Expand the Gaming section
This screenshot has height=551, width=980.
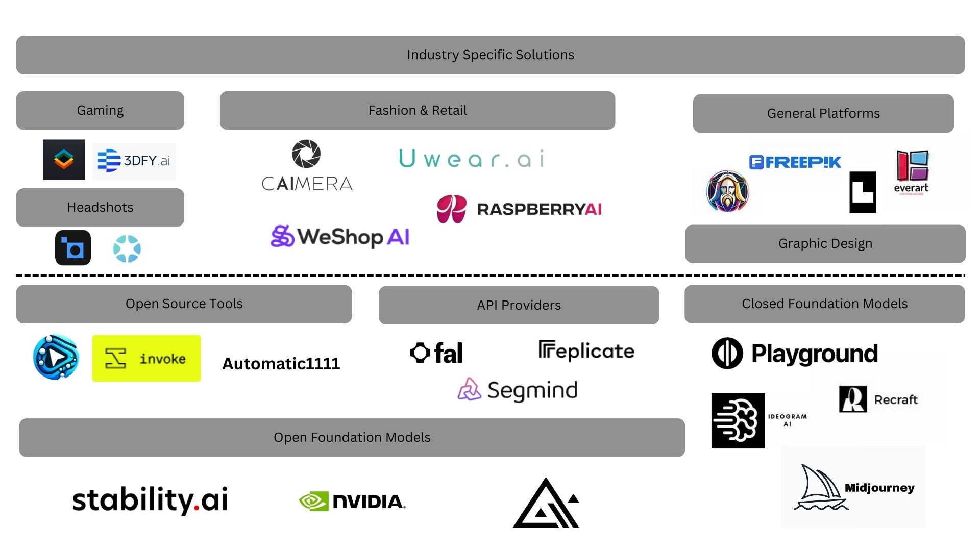[99, 110]
